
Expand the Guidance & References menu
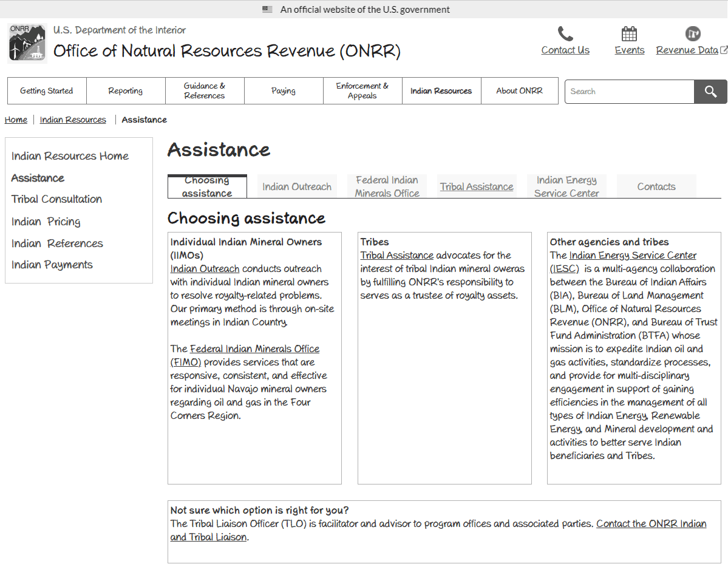pos(205,91)
